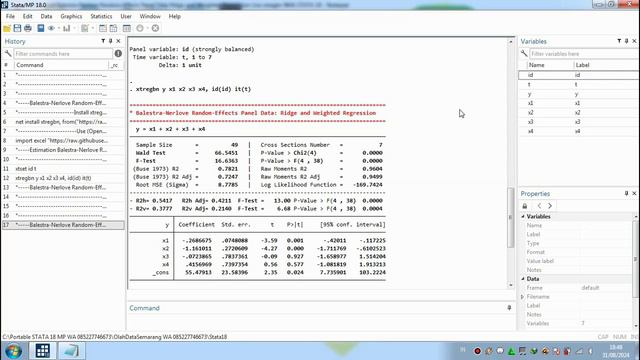
Task: Toggle the Properties panel pin icon
Action: tap(627, 193)
